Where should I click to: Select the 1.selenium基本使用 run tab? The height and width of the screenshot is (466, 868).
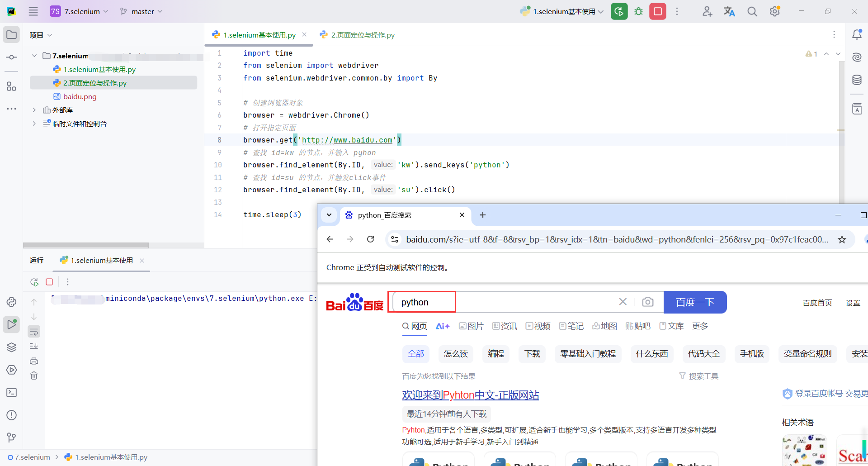[x=102, y=260]
